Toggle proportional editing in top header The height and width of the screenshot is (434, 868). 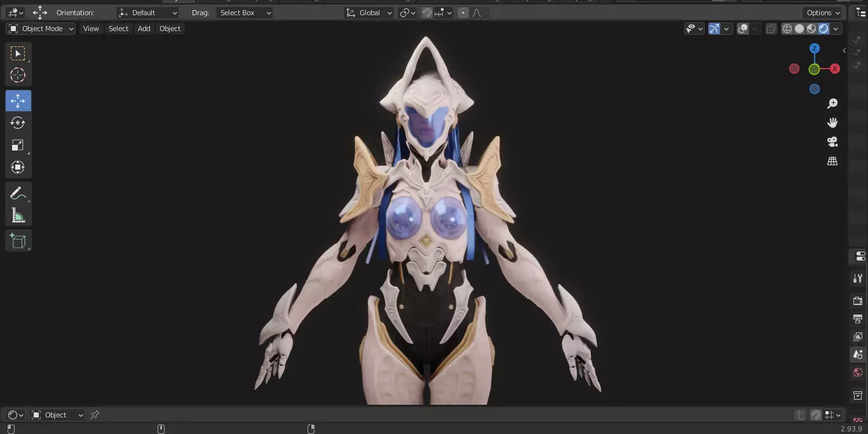coord(463,13)
